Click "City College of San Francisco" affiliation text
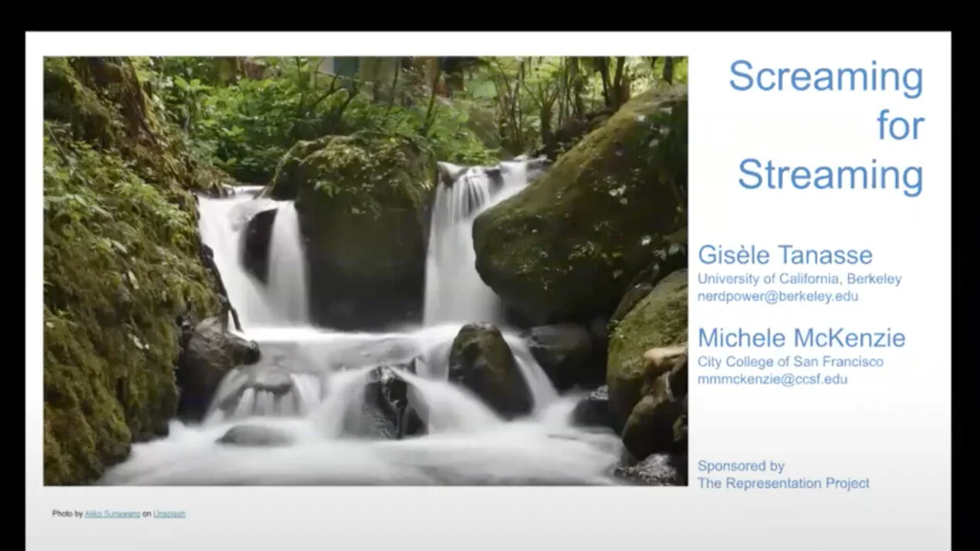The width and height of the screenshot is (980, 551). [x=790, y=362]
